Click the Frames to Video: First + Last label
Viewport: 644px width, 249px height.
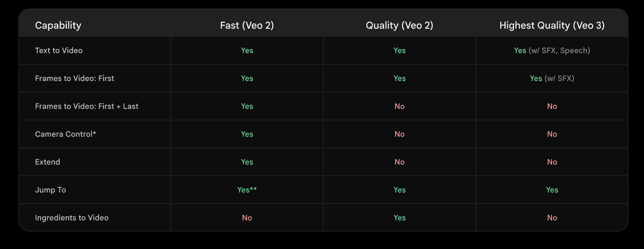pos(87,106)
